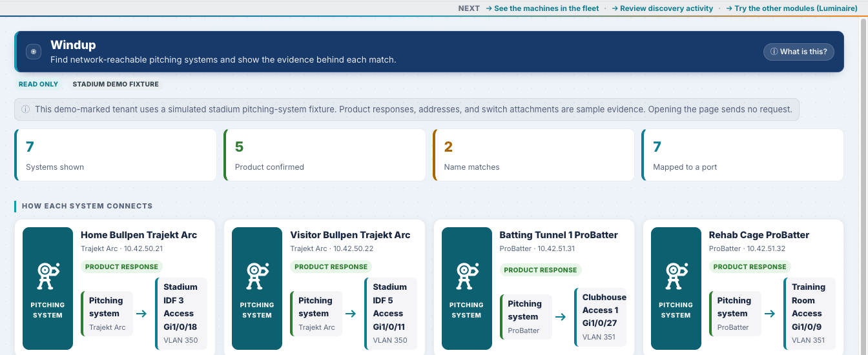
Task: Open the 'See the machines in the fleet' link
Action: coord(542,8)
